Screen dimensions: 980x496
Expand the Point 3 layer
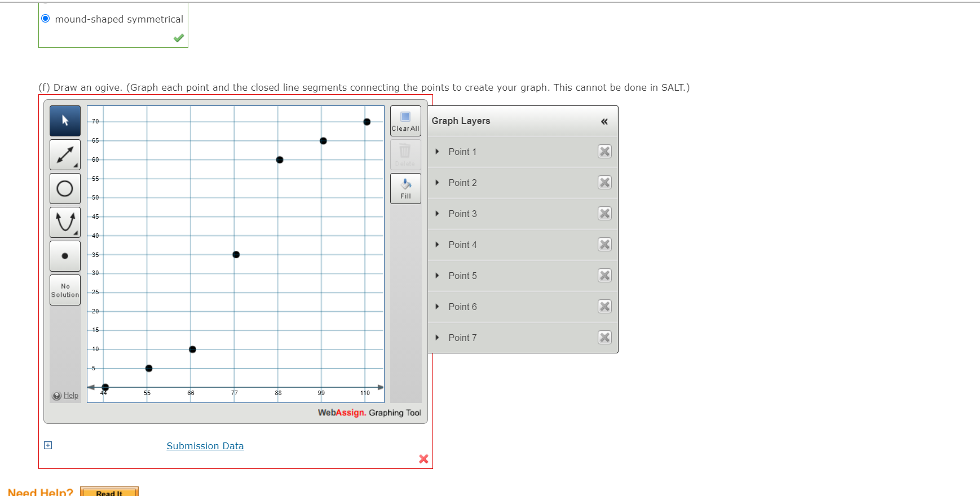pos(437,214)
